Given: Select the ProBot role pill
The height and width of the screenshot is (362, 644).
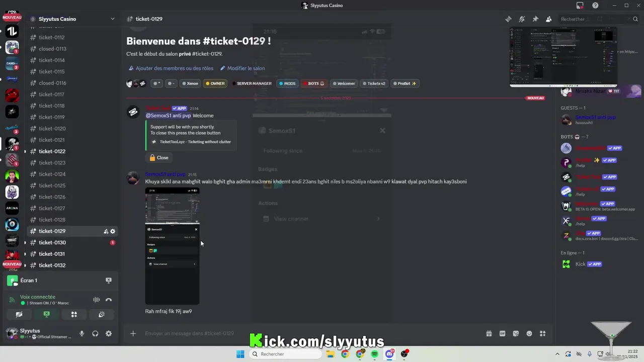Looking at the screenshot, I should pyautogui.click(x=405, y=83).
